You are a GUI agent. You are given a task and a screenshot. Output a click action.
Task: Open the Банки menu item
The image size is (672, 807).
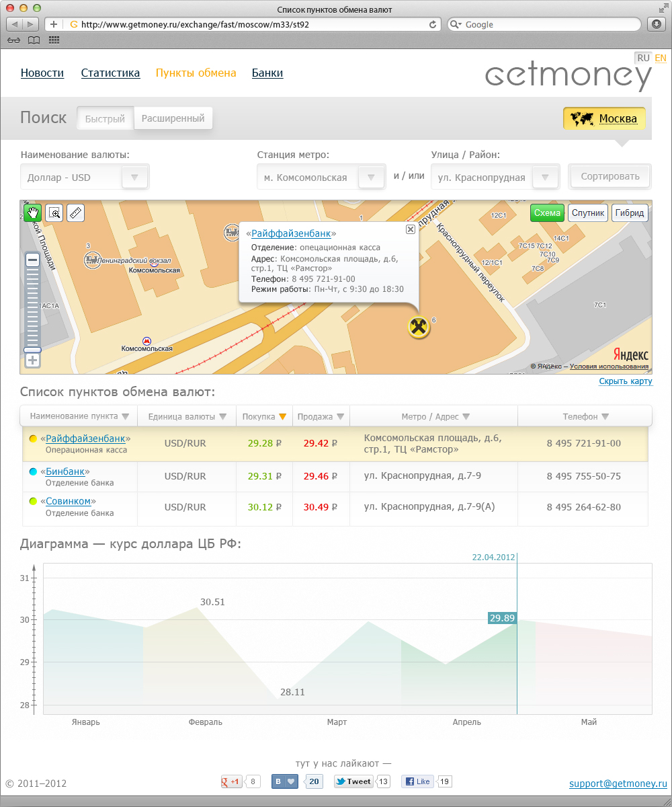[x=267, y=73]
